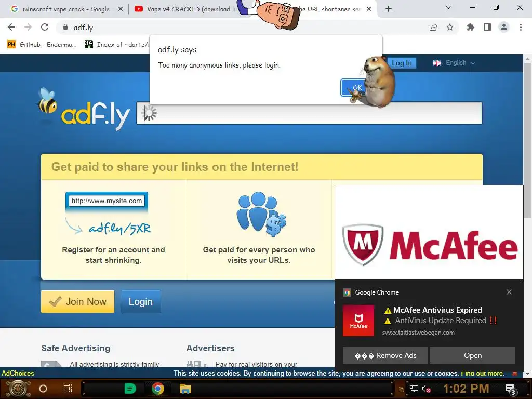Close the URL shortener tab

click(x=369, y=9)
